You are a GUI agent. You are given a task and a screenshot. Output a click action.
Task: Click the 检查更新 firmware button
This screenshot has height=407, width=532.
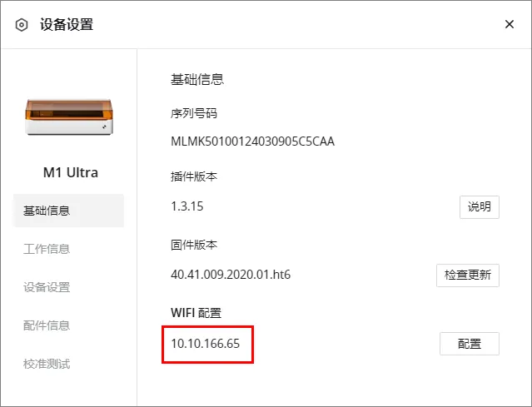pyautogui.click(x=468, y=275)
